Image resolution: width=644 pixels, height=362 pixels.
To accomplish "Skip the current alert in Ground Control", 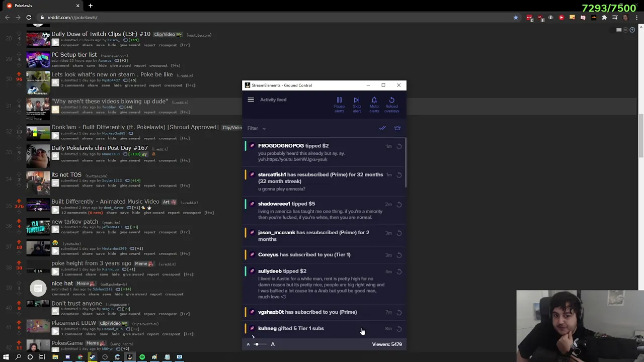I will tap(357, 104).
